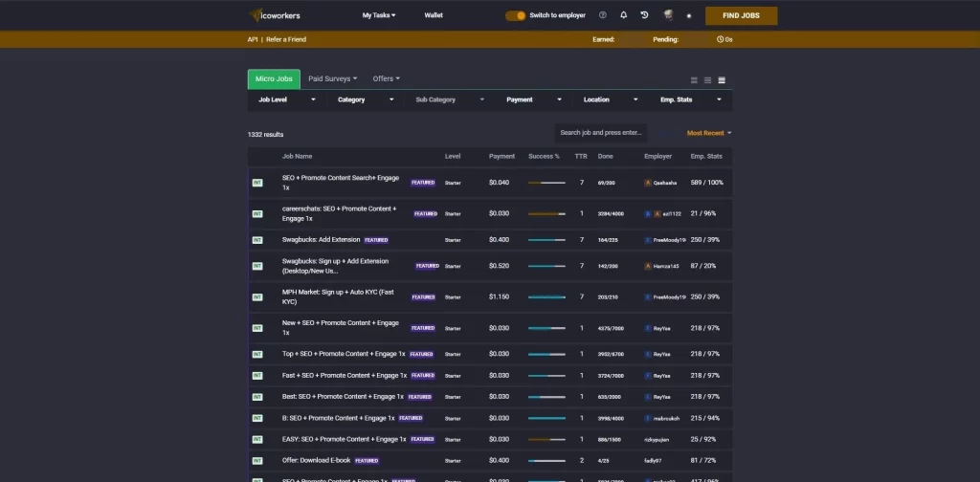Image resolution: width=980 pixels, height=482 pixels.
Task: Toggle the Switch to employer switch
Action: [x=516, y=15]
